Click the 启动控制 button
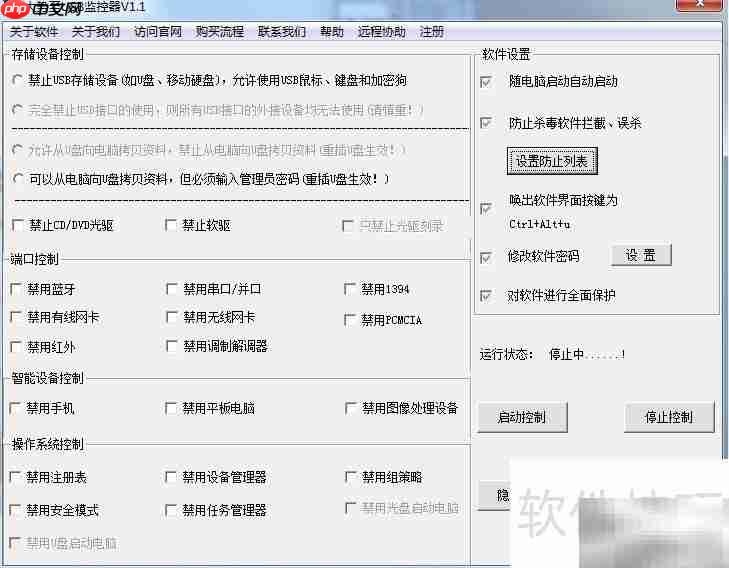The image size is (729, 568). coord(522,417)
